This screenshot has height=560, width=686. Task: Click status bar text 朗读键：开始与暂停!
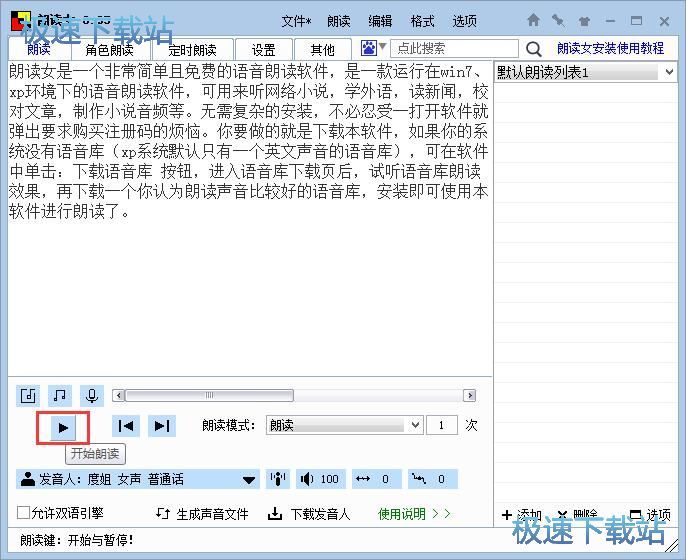(77, 540)
